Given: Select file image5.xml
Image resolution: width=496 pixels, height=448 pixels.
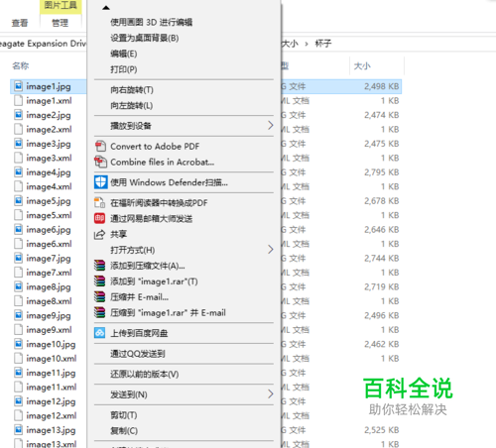Looking at the screenshot, I should coord(49,215).
